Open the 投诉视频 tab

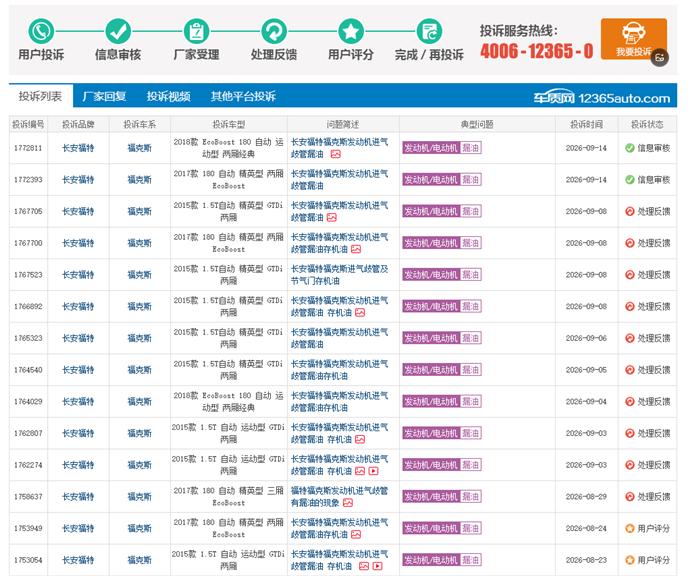pos(168,96)
